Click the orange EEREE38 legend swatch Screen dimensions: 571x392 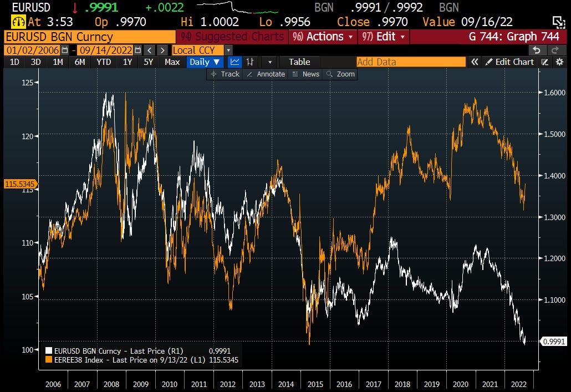(x=48, y=360)
